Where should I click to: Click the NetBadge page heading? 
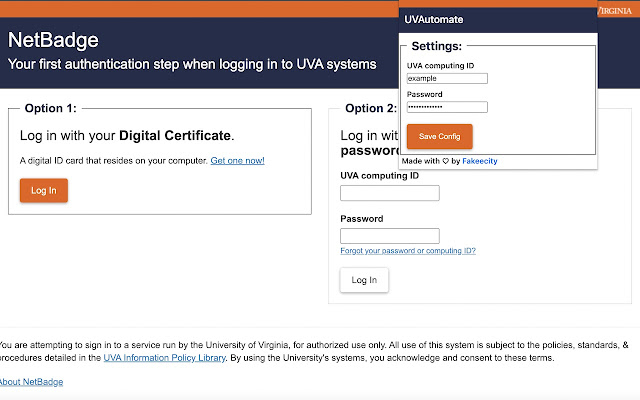point(53,40)
